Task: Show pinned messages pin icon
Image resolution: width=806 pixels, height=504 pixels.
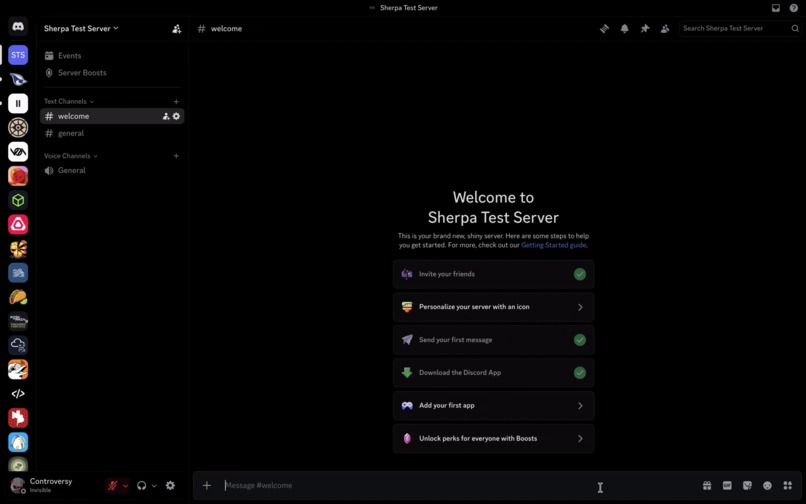Action: [645, 29]
